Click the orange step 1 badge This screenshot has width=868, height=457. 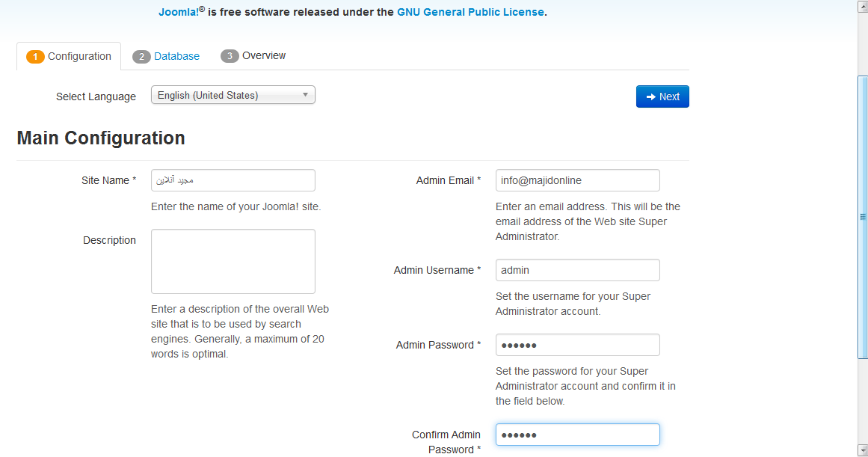[35, 57]
